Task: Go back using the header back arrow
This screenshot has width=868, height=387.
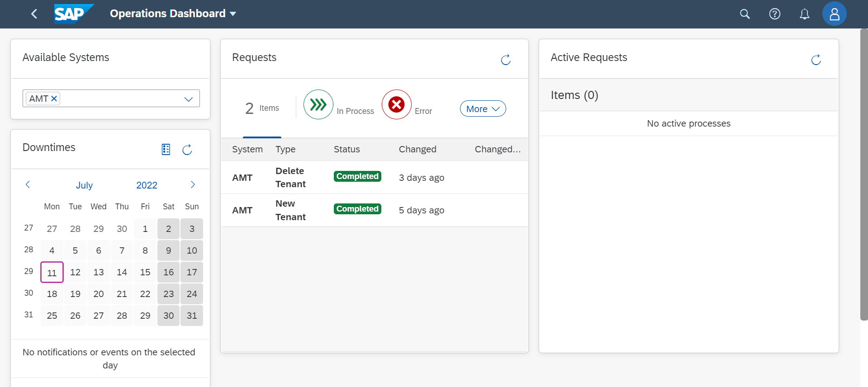Action: tap(34, 14)
